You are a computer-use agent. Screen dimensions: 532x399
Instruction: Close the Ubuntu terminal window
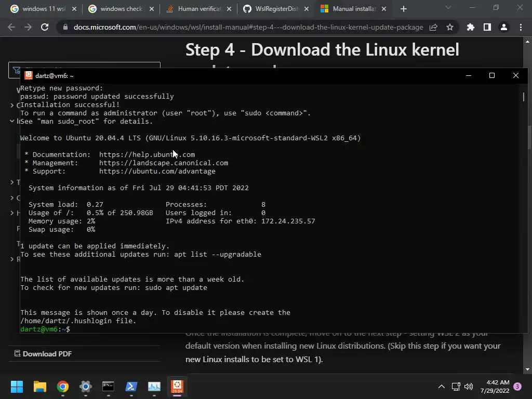[x=516, y=75]
